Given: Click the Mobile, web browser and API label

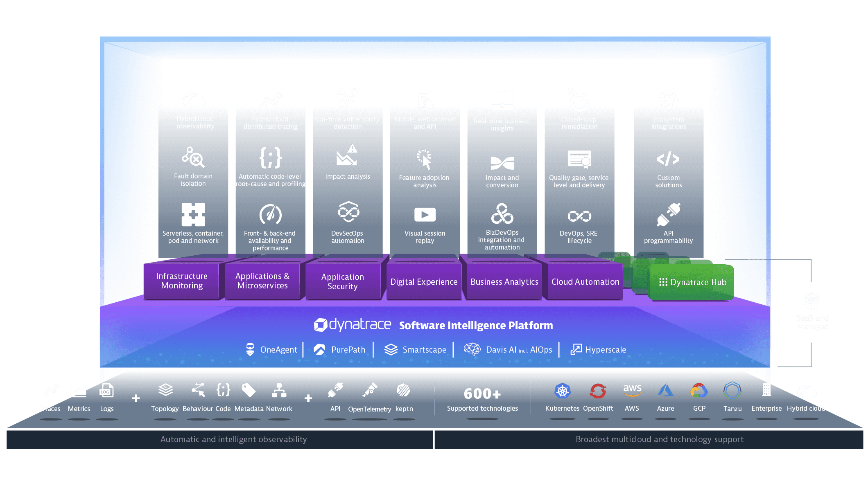Looking at the screenshot, I should tap(425, 123).
